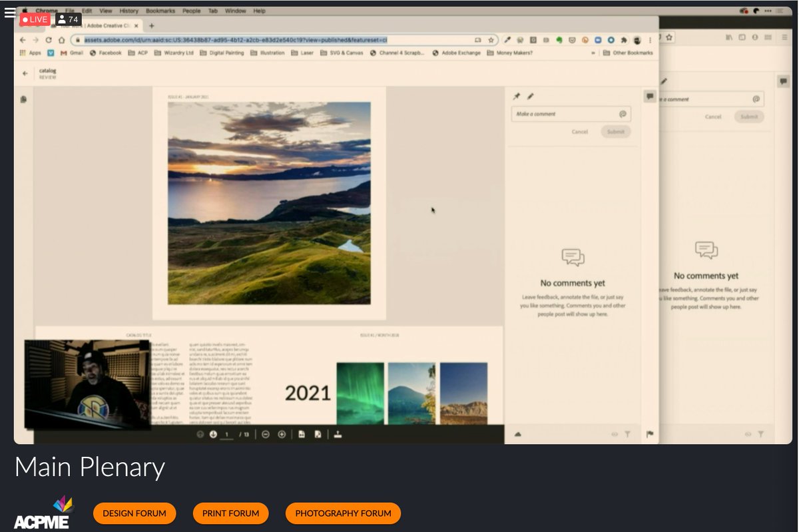This screenshot has width=799, height=532.
Task: Submit the comment in the front window
Action: pos(616,132)
